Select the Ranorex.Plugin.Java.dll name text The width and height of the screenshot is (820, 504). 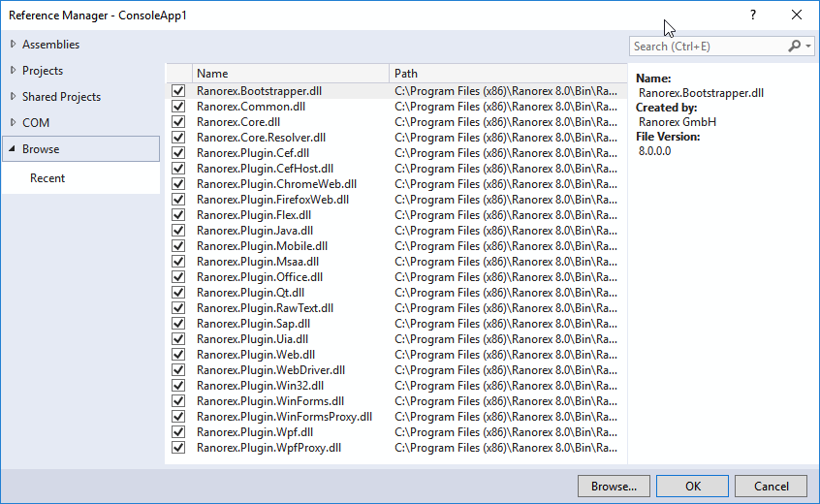(255, 231)
